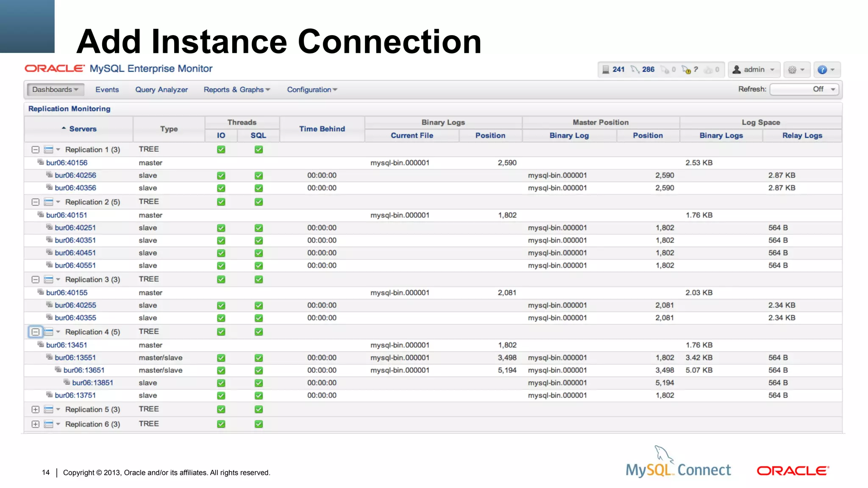Expand the Replication 5 (3) group
868x488 pixels.
click(x=36, y=410)
